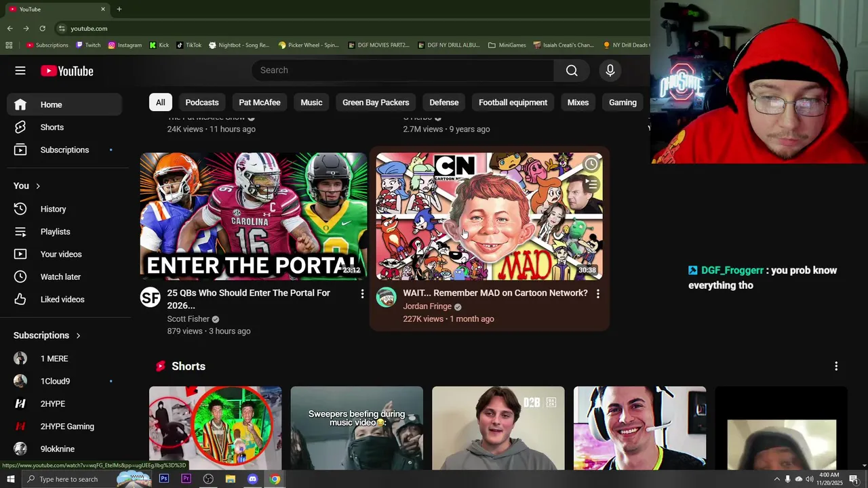Open the Twitch bookmark
The height and width of the screenshot is (488, 868).
(88, 45)
